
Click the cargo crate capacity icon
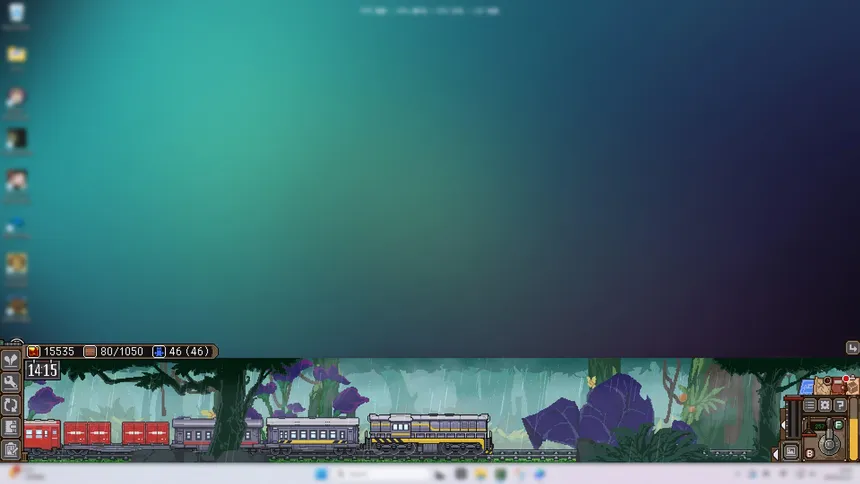[x=90, y=351]
